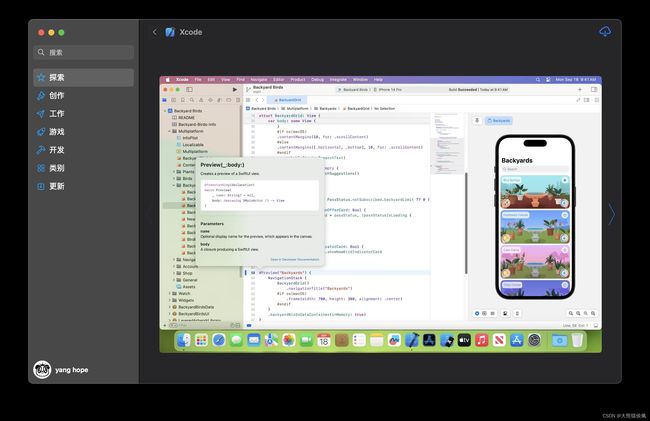Image resolution: width=650 pixels, height=421 pixels.
Task: Click the Backyards title in iPhone preview
Action: click(x=517, y=160)
